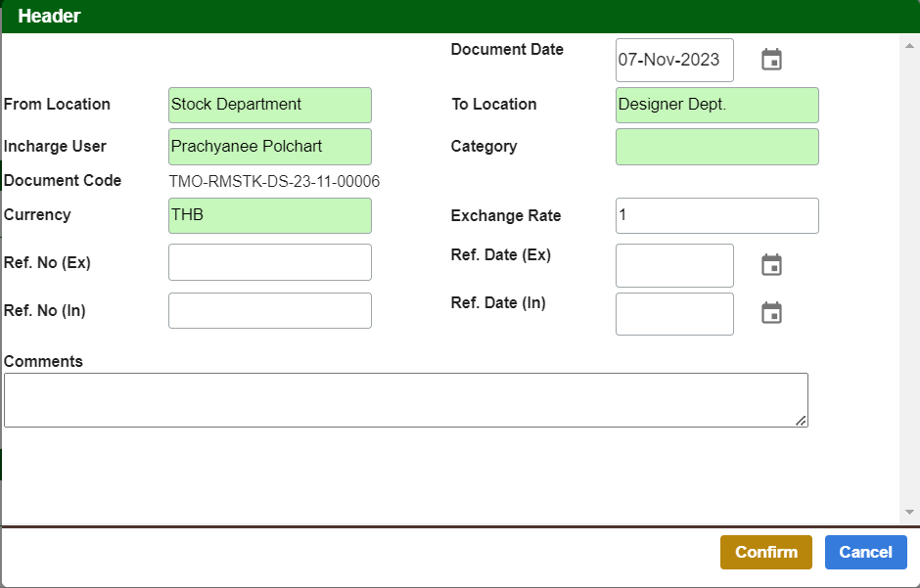Choose the Incharge User field

click(269, 147)
